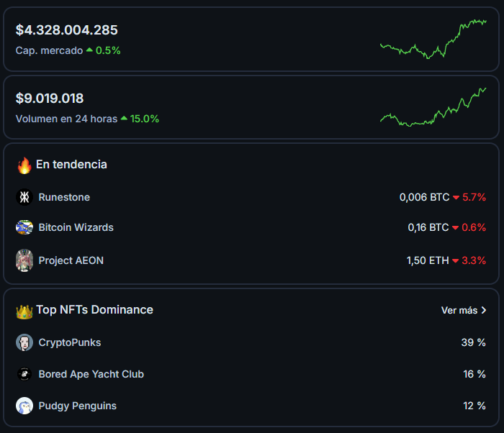504x433 pixels.
Task: Click the red down arrow beside 5.7%
Action: point(456,198)
